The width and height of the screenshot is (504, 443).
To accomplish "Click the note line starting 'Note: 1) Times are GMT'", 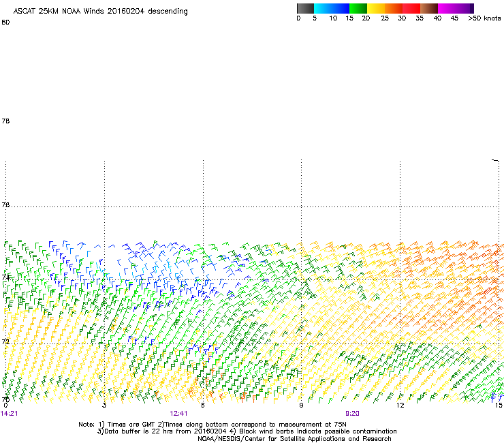I will click(212, 425).
